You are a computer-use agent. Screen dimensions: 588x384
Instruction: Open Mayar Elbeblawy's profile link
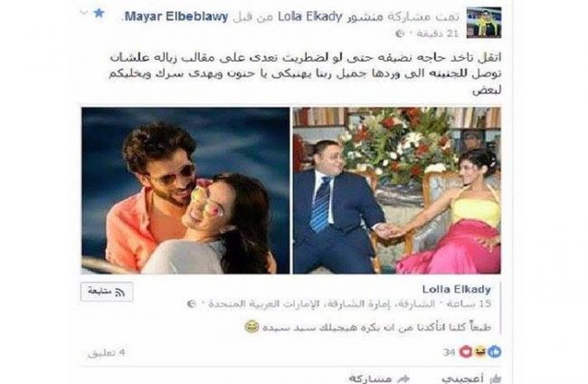coord(176,17)
